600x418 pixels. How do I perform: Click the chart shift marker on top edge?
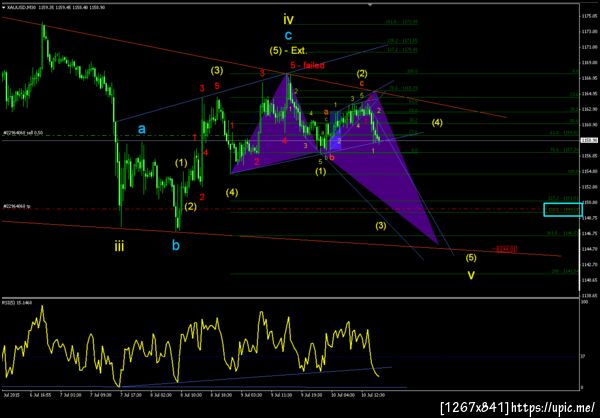tap(370, 5)
